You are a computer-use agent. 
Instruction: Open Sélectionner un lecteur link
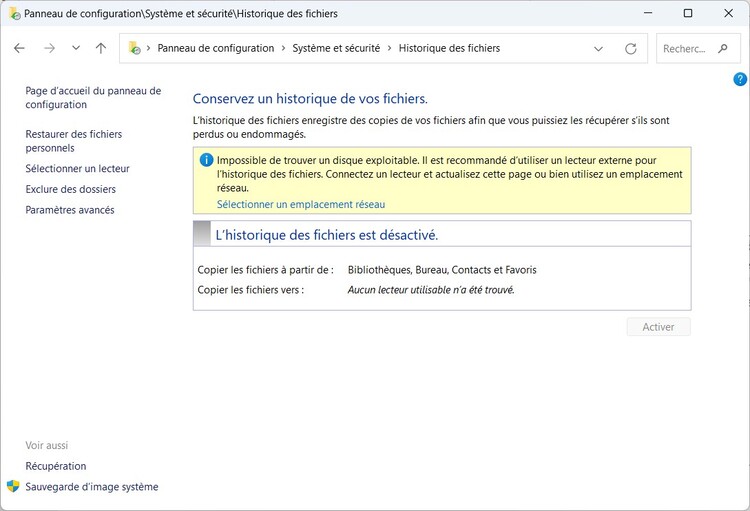pos(77,168)
